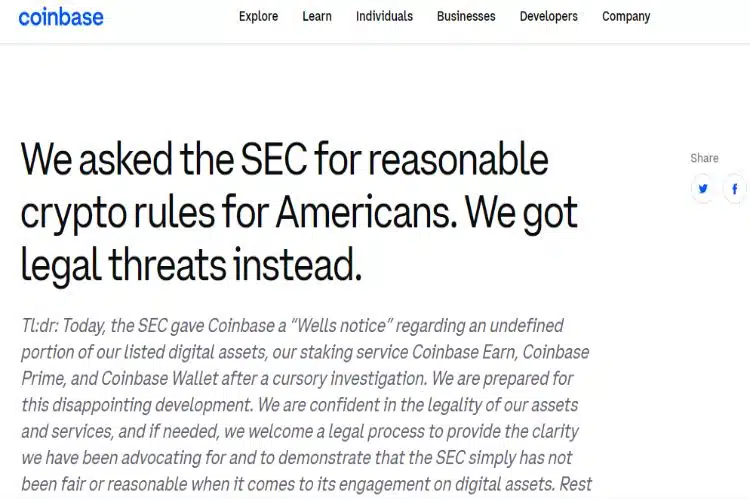Click the Share label
Screen dimensions: 750x499
pyautogui.click(x=704, y=158)
